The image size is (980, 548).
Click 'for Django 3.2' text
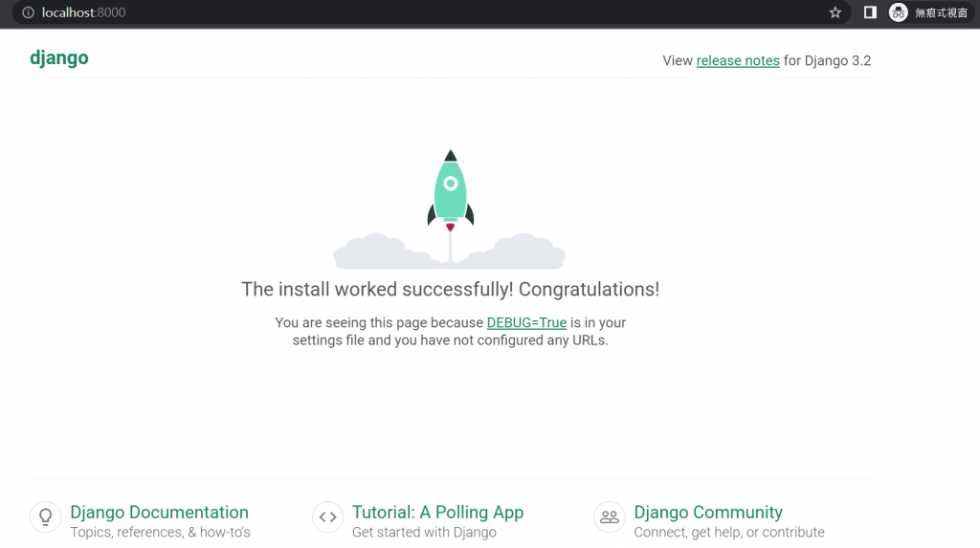point(827,60)
